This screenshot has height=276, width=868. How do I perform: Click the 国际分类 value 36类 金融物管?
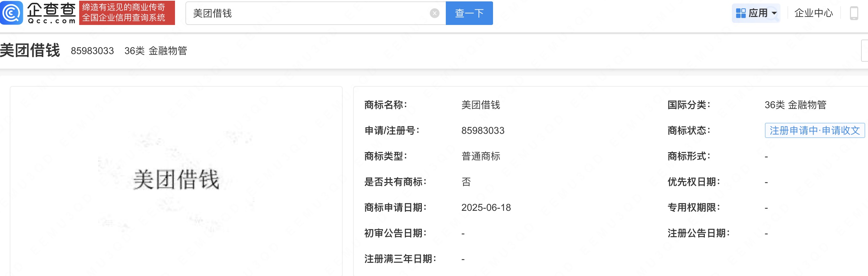pos(795,105)
